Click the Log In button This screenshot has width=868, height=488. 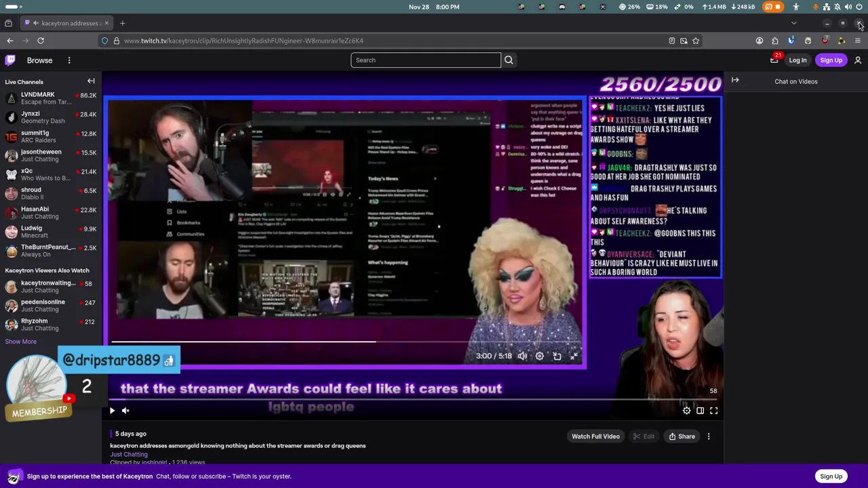click(x=797, y=60)
